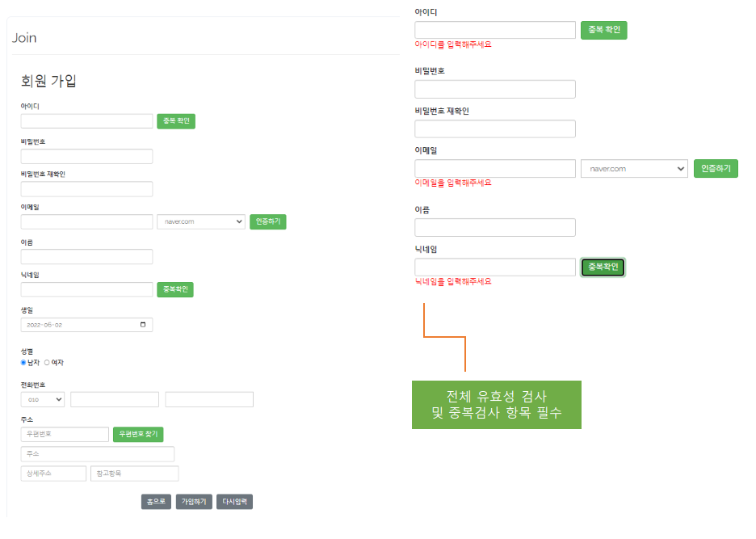
Task: Click the 인증하기 button on the right form
Action: (715, 168)
